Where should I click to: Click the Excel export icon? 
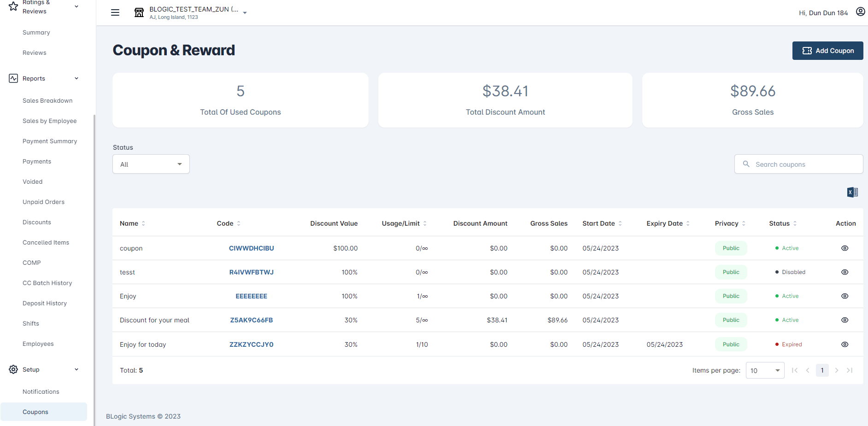(x=852, y=192)
